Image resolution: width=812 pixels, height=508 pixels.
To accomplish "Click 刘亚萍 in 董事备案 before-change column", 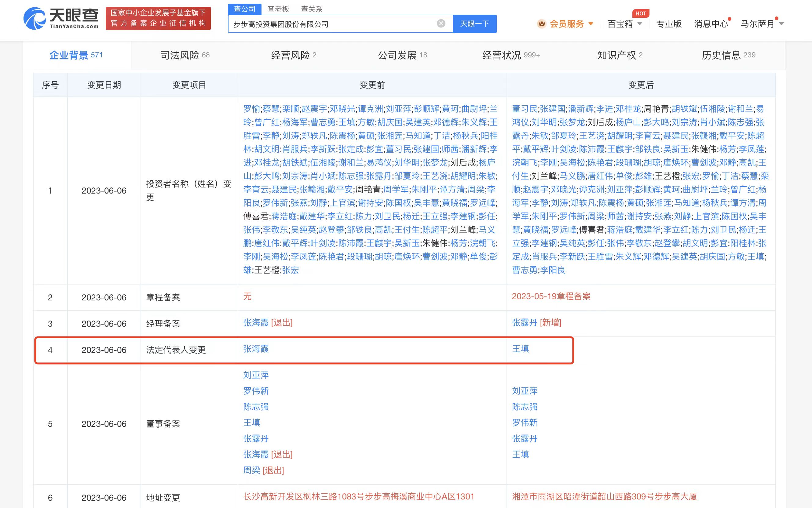I will pos(256,375).
